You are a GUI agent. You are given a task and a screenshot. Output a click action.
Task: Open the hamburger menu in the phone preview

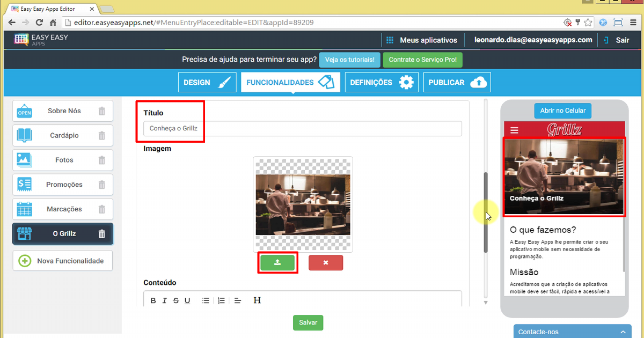514,129
